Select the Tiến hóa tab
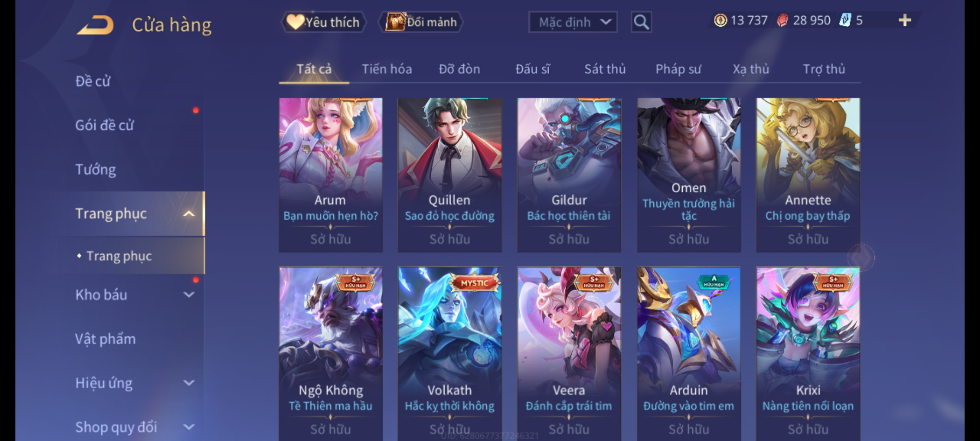Image resolution: width=980 pixels, height=441 pixels. [387, 69]
